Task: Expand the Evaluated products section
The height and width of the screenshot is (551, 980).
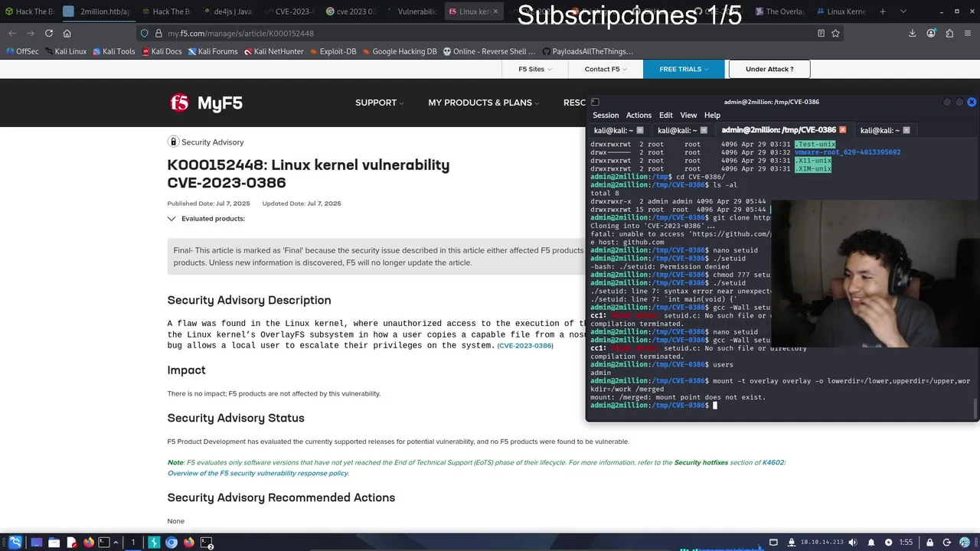Action: (x=207, y=219)
